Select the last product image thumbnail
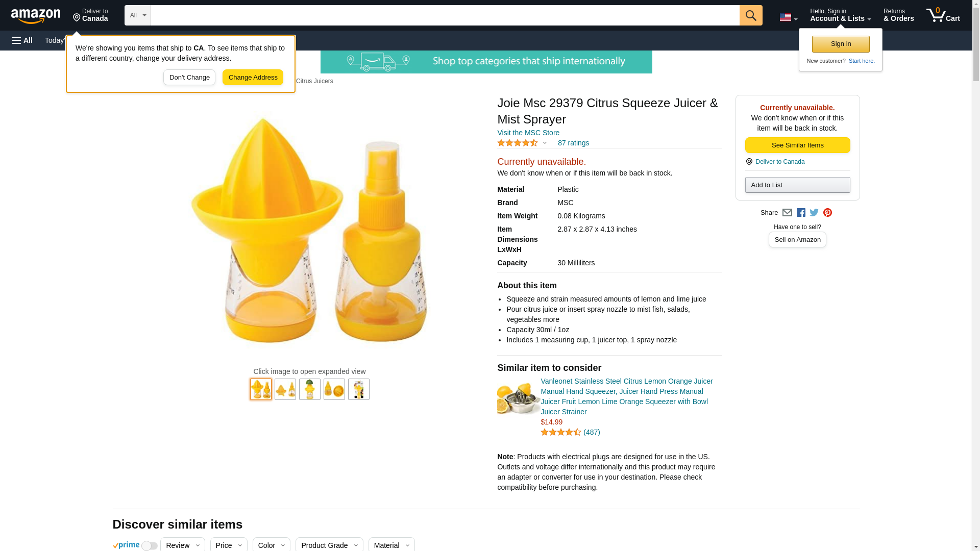 [x=358, y=389]
